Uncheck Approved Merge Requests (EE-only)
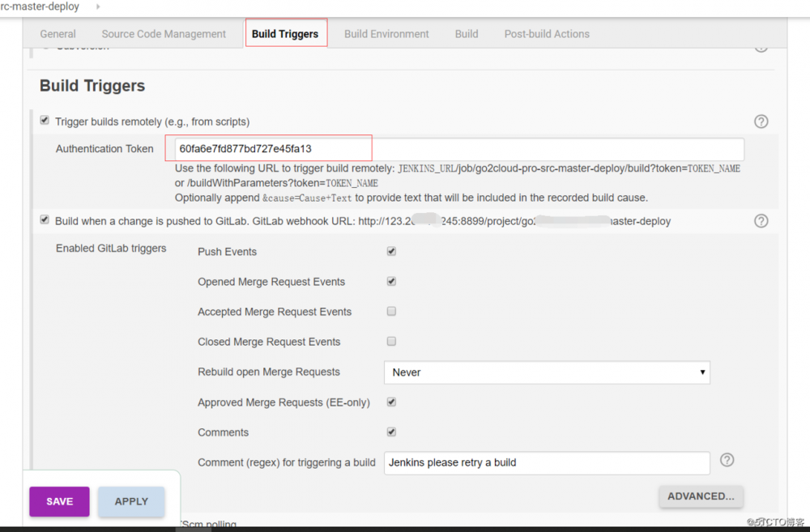This screenshot has height=532, width=810. pos(391,402)
